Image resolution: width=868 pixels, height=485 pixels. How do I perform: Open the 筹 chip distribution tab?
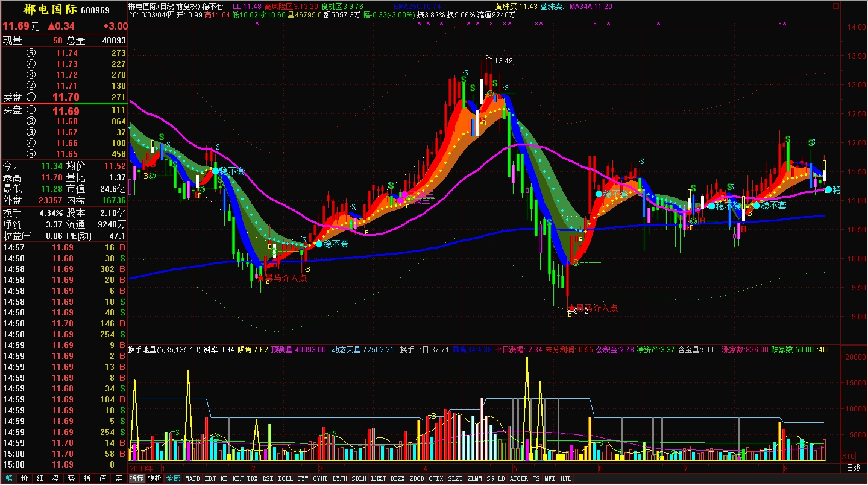(119, 478)
